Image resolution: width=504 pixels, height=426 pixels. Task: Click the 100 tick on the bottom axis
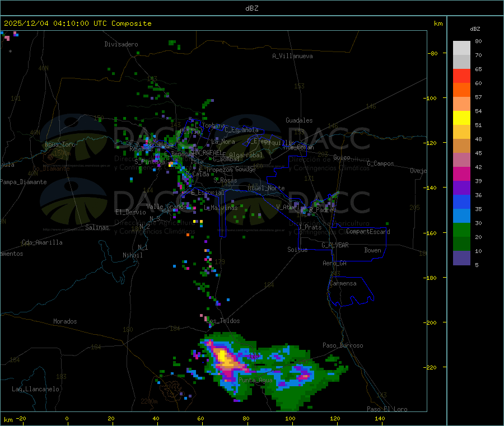coord(290,418)
